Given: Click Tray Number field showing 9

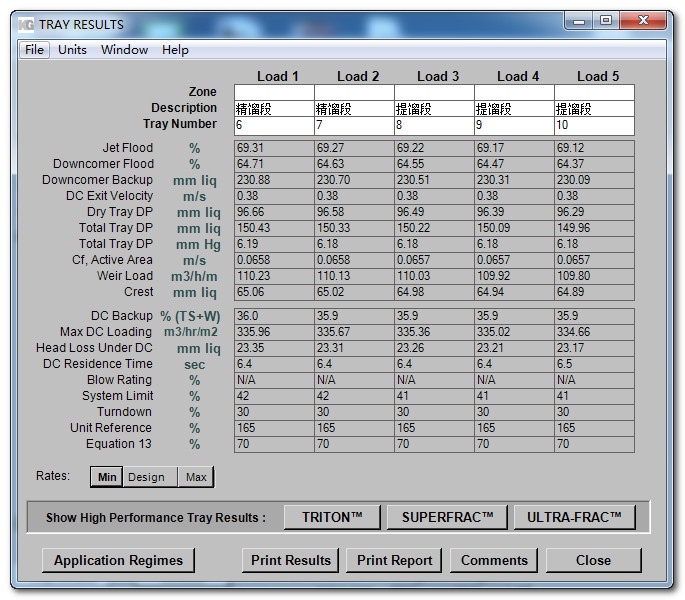Looking at the screenshot, I should (x=514, y=126).
